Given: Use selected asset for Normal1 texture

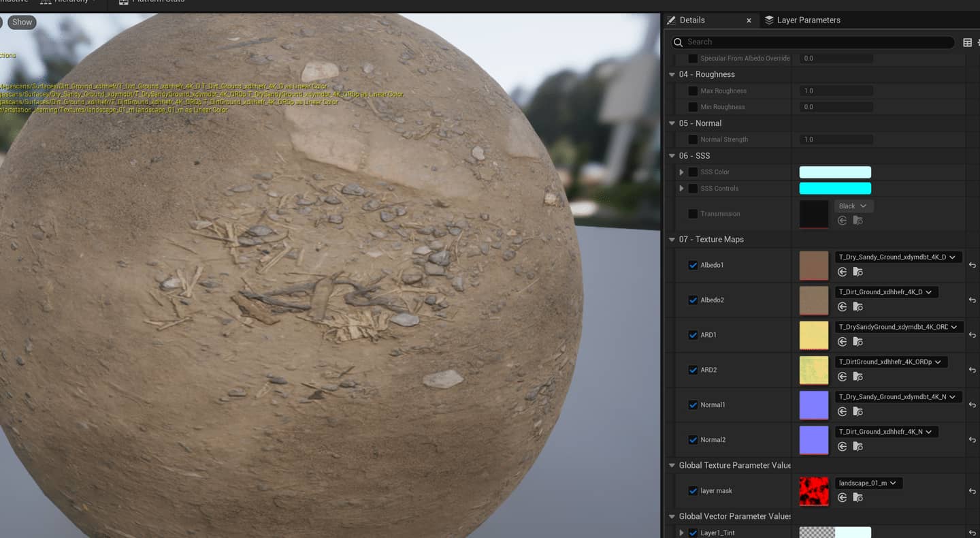Looking at the screenshot, I should tap(842, 411).
